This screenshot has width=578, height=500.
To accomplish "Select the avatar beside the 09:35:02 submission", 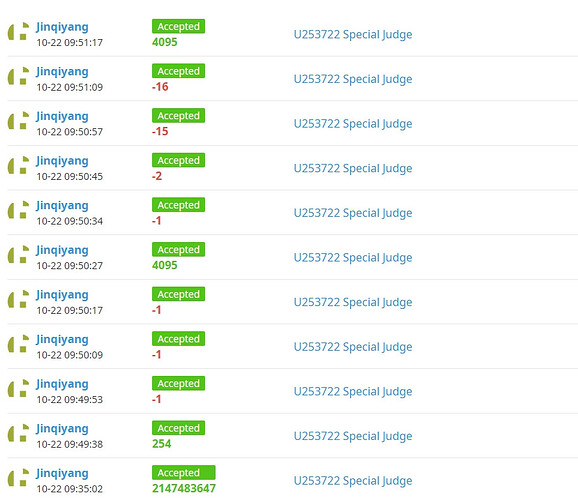I will click(18, 478).
